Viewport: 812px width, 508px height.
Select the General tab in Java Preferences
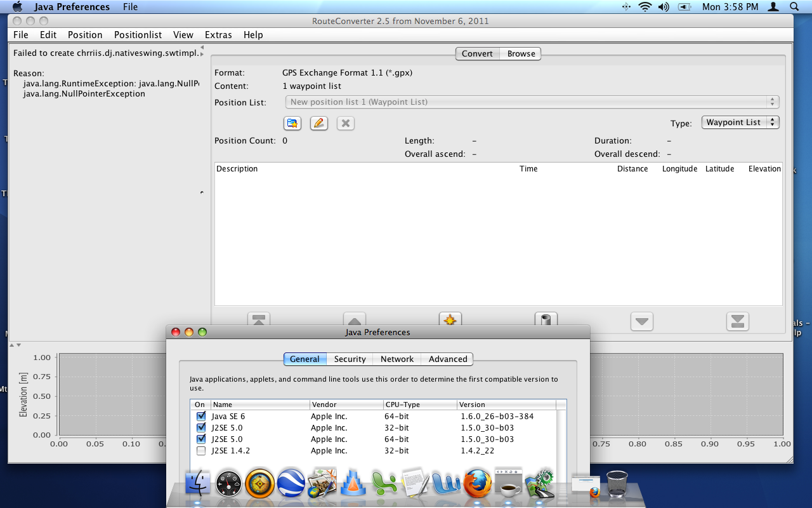tap(304, 359)
